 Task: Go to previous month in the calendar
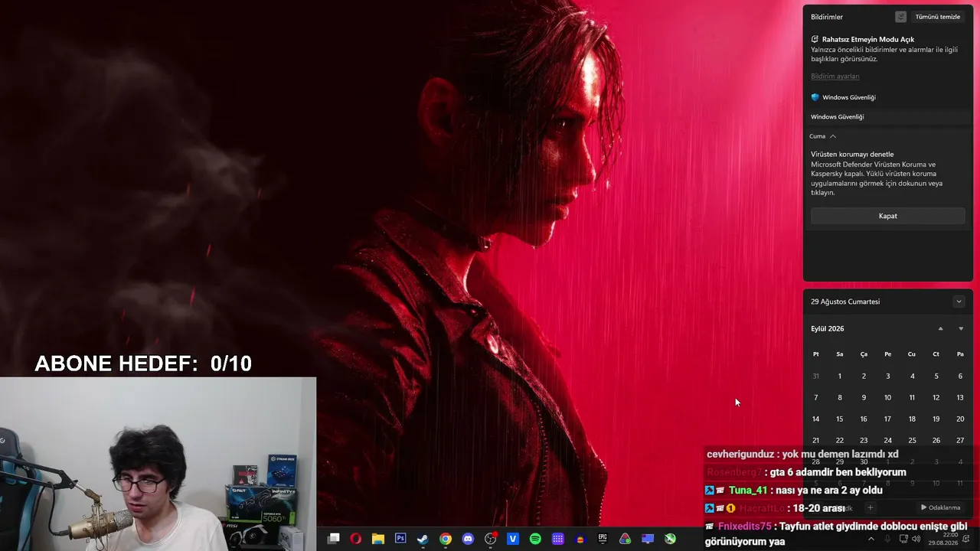(941, 329)
